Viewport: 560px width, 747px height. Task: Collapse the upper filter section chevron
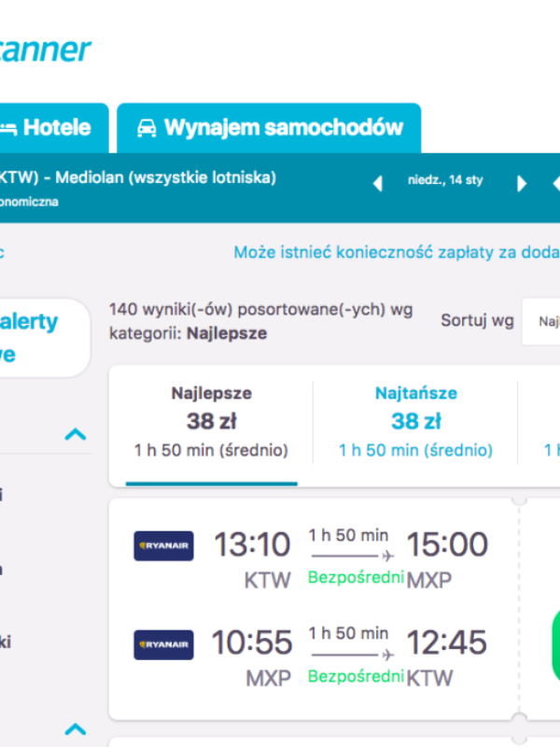coord(75,433)
